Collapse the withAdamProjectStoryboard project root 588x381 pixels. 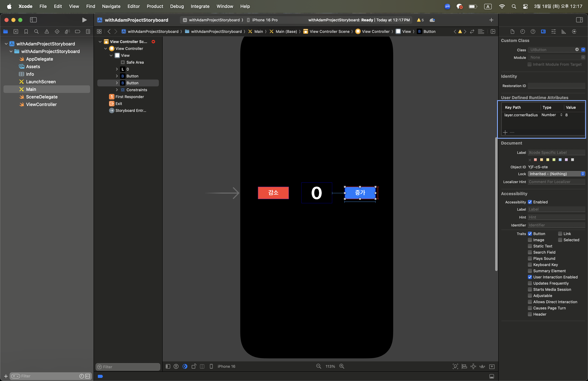(6, 44)
